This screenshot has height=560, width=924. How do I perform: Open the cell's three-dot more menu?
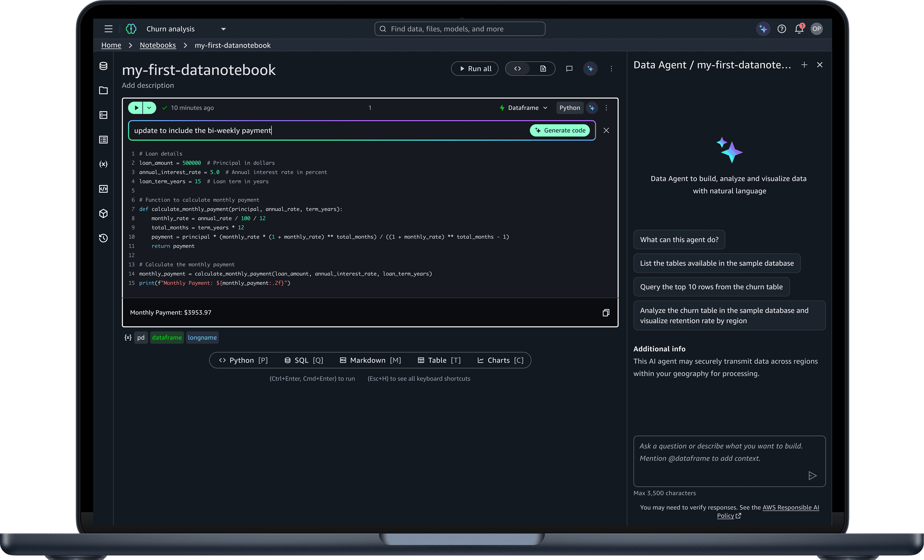(x=606, y=108)
